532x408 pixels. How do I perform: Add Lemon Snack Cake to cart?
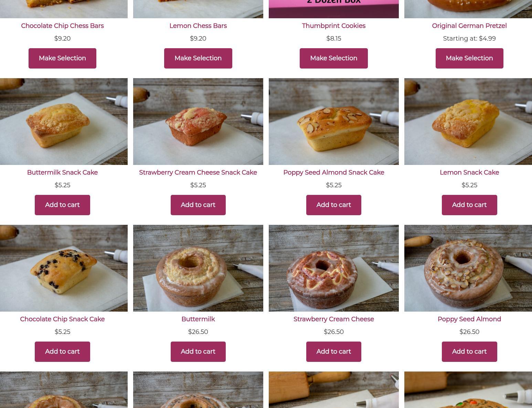[469, 205]
